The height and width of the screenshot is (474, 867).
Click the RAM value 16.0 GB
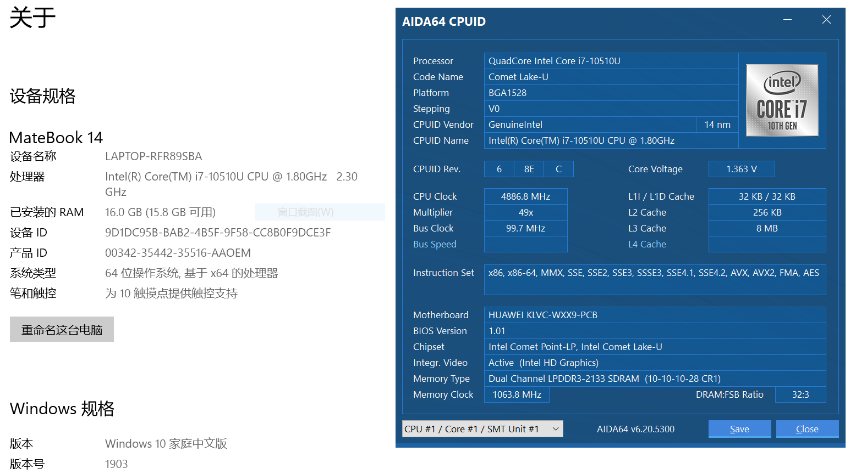pyautogui.click(x=160, y=212)
